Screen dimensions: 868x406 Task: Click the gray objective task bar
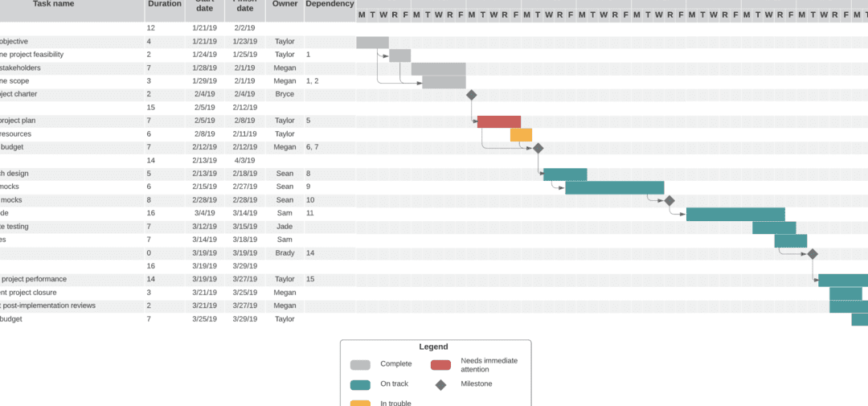[x=373, y=42]
